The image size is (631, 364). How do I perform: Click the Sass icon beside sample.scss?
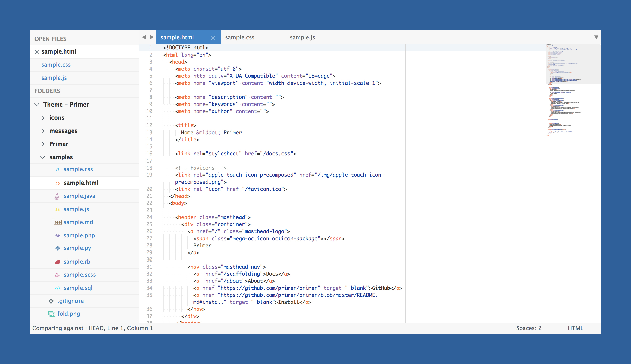(x=57, y=275)
